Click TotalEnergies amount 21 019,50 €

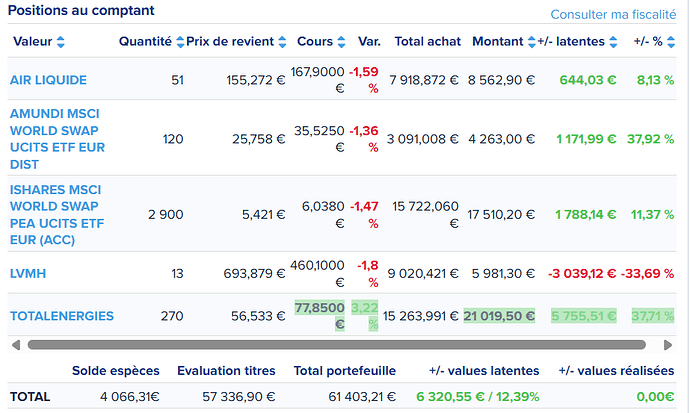pos(500,316)
